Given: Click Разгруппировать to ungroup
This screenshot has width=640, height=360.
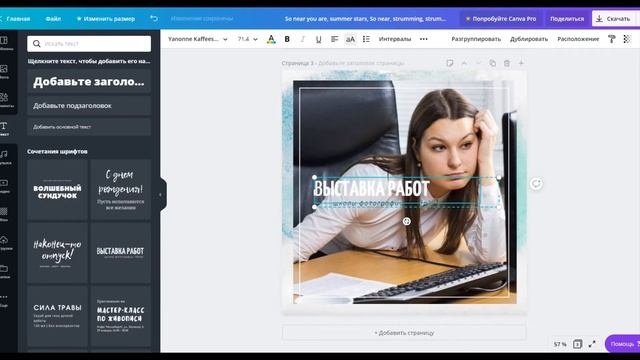Looking at the screenshot, I should [x=476, y=39].
